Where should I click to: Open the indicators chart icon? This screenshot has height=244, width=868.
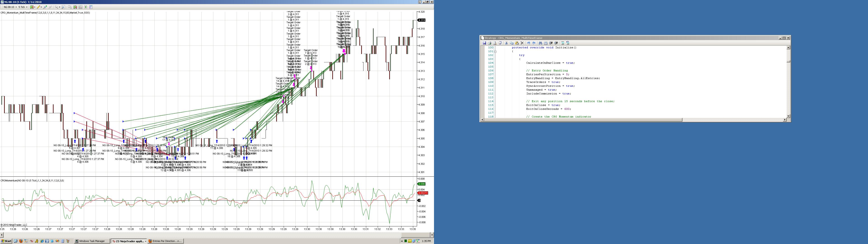click(80, 7)
